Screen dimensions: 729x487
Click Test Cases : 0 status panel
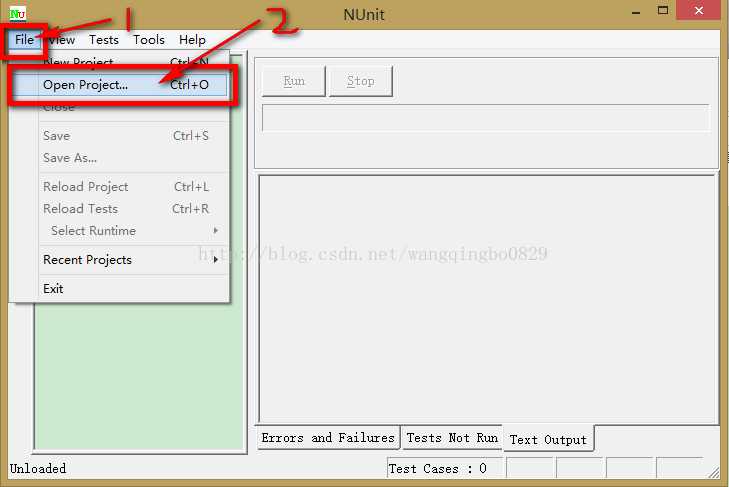(444, 468)
